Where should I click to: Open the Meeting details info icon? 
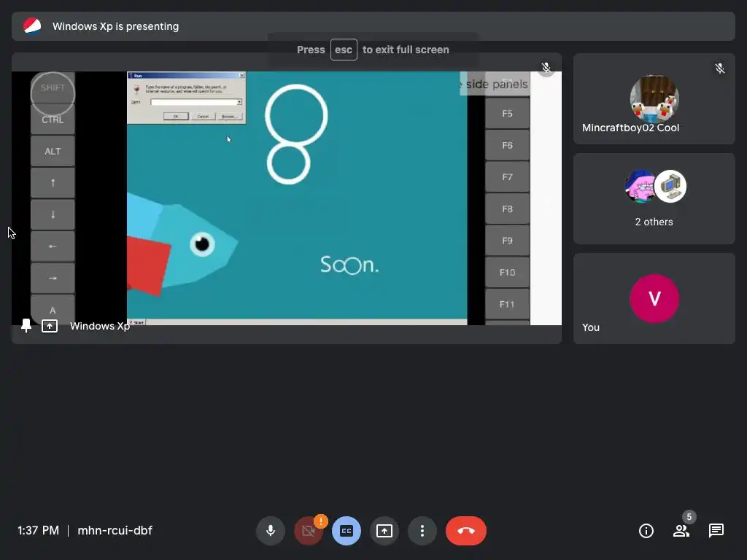pos(646,531)
